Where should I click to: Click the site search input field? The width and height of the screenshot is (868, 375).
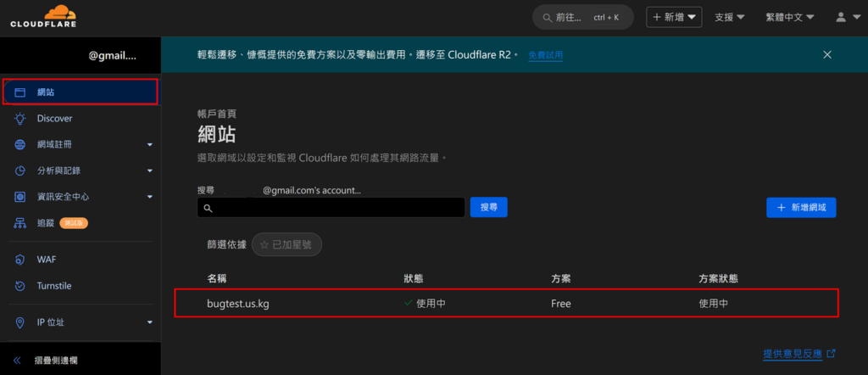click(x=331, y=208)
